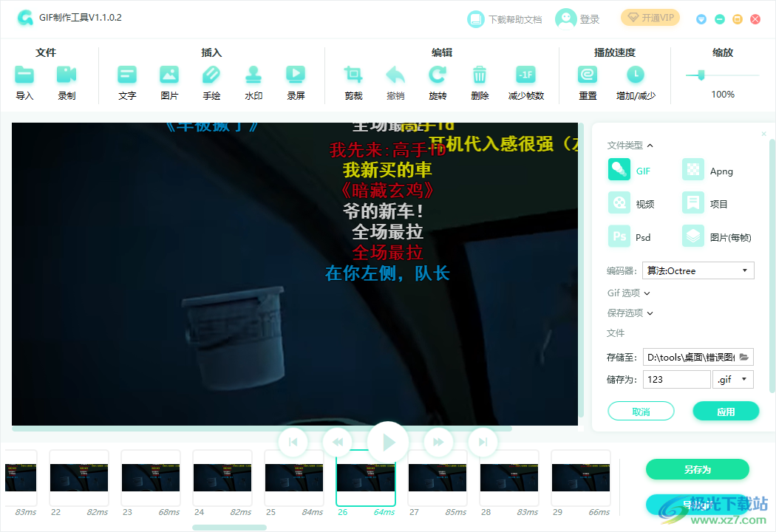Select frame 26 thumbnail
The height and width of the screenshot is (532, 776).
pyautogui.click(x=366, y=477)
